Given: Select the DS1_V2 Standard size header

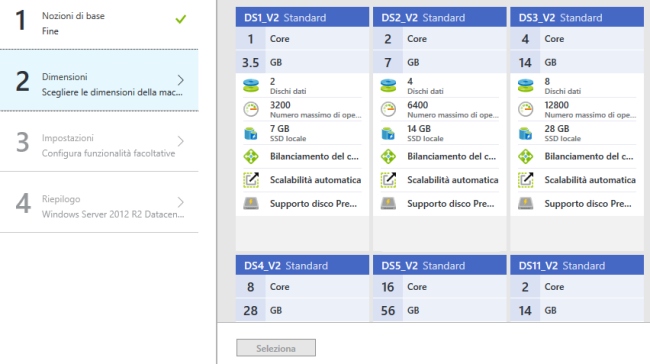Looking at the screenshot, I should (x=302, y=17).
